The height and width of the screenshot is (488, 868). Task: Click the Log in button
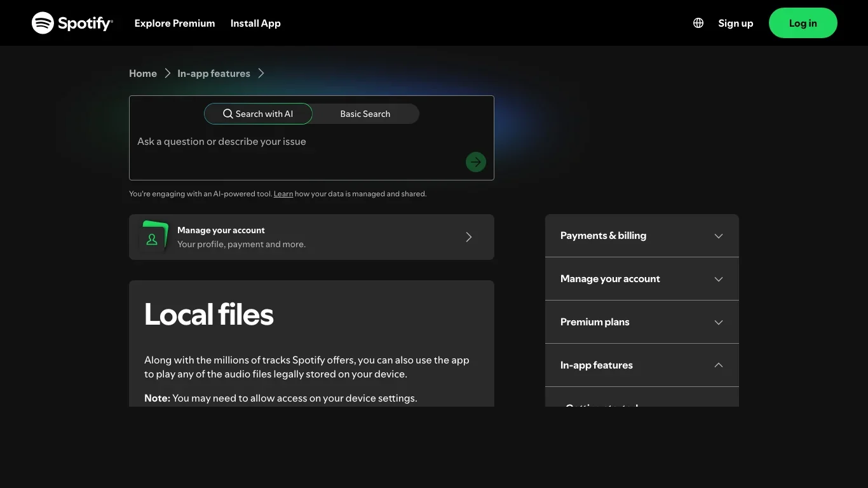point(803,23)
